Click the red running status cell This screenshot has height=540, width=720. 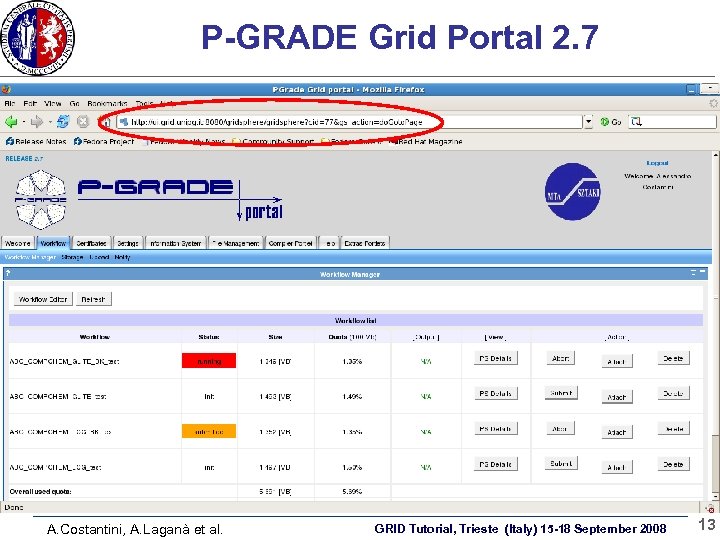tap(209, 361)
